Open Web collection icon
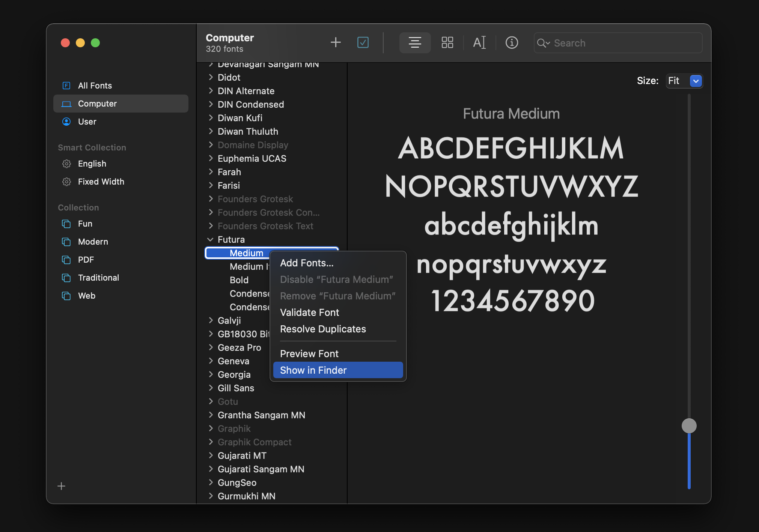The height and width of the screenshot is (532, 759). pos(66,296)
